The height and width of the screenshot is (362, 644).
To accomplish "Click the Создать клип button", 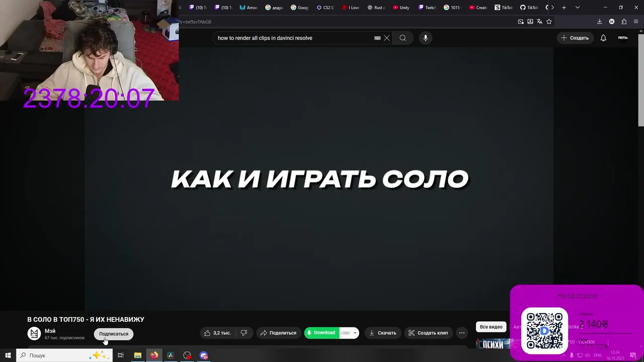I will tap(428, 333).
